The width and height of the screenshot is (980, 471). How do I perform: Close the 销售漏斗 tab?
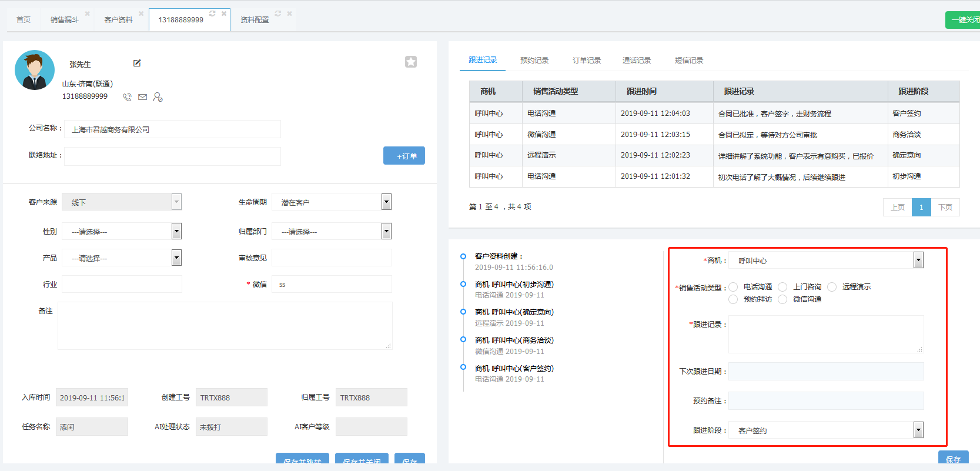[88, 14]
